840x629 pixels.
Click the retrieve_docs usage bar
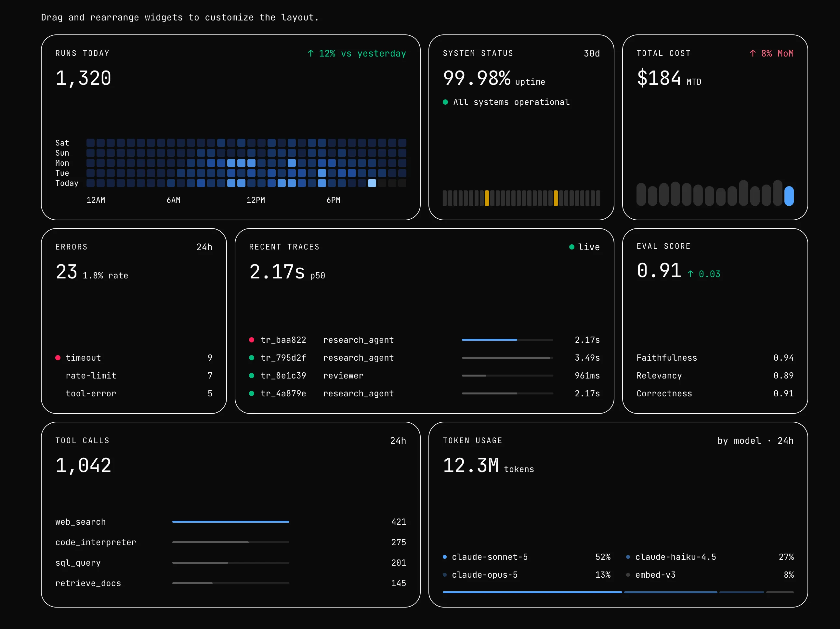230,583
